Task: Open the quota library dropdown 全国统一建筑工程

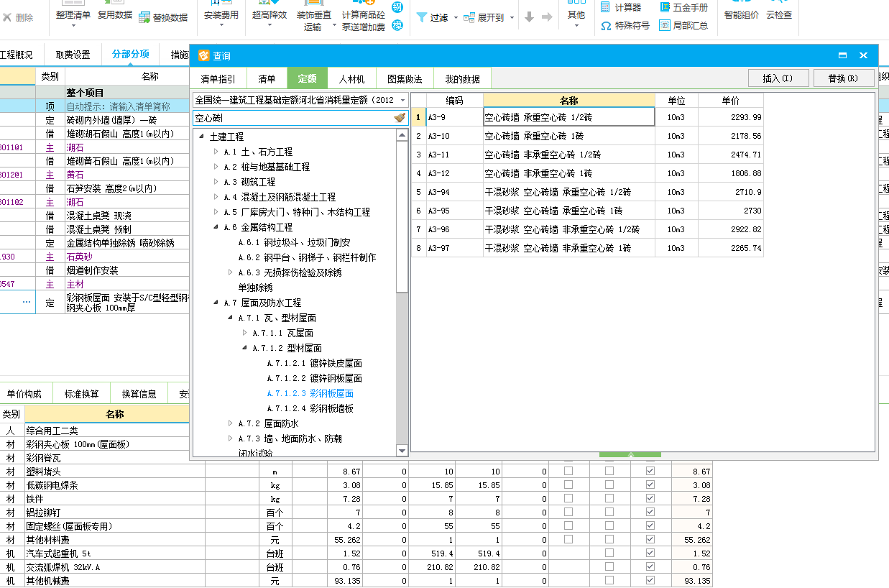Action: (x=300, y=100)
